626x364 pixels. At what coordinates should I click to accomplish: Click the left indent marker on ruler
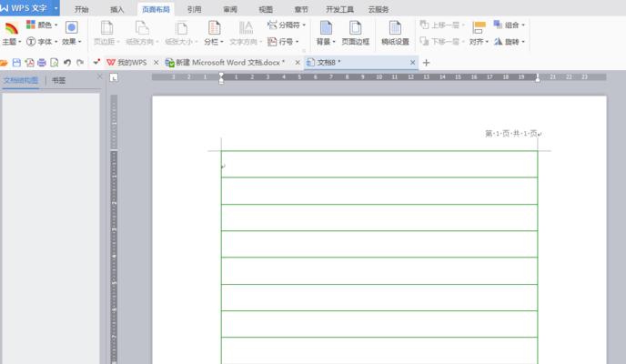click(221, 79)
